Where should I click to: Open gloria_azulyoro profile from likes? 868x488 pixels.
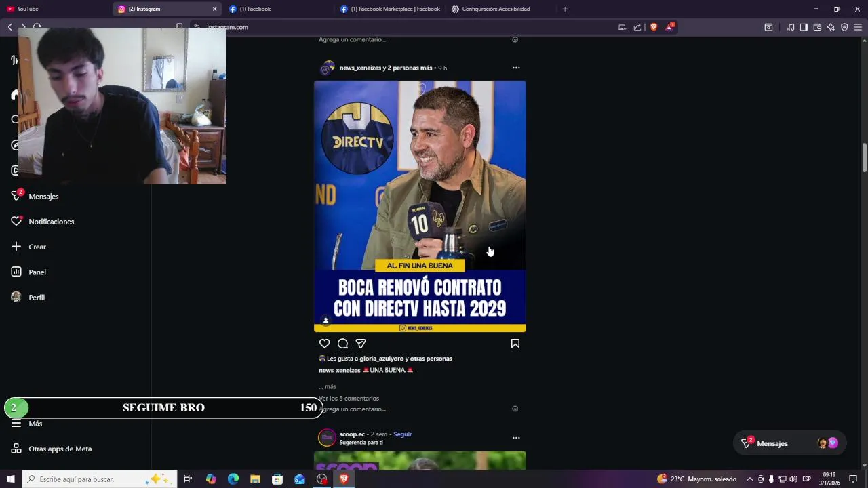tap(382, 359)
